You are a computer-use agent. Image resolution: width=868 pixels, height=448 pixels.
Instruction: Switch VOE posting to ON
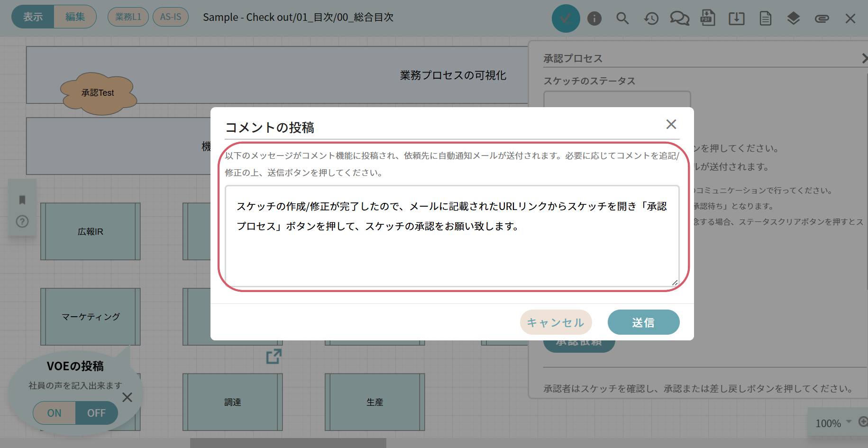(54, 413)
